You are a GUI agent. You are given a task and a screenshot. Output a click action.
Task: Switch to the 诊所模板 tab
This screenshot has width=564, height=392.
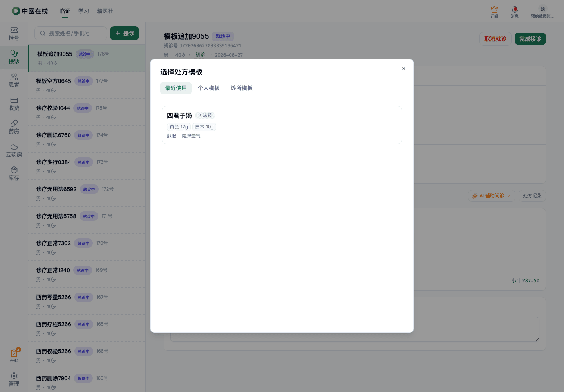242,88
